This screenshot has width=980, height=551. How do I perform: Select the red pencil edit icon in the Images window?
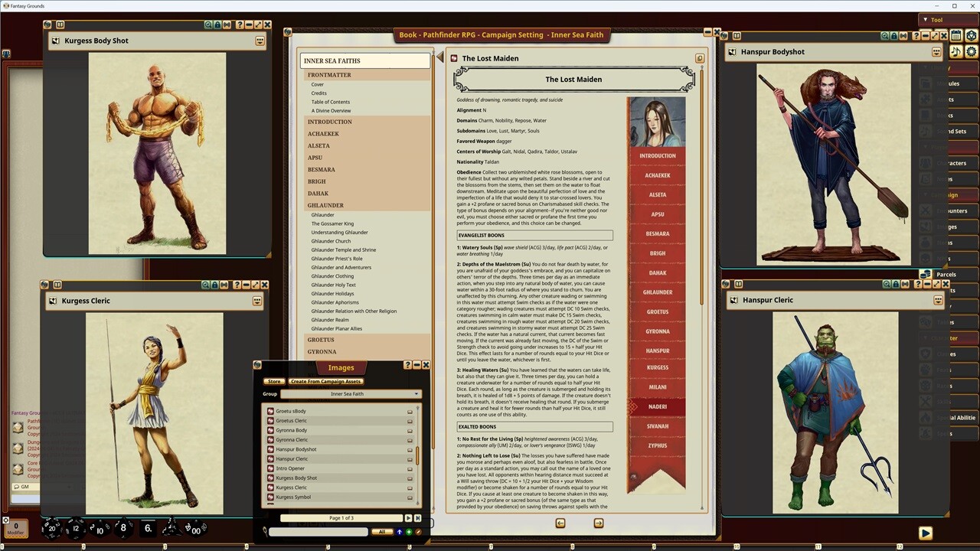click(x=419, y=531)
